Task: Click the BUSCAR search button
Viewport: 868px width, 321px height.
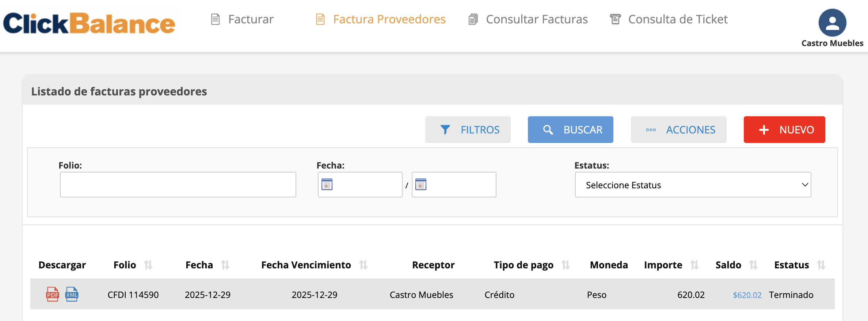Action: [x=571, y=129]
